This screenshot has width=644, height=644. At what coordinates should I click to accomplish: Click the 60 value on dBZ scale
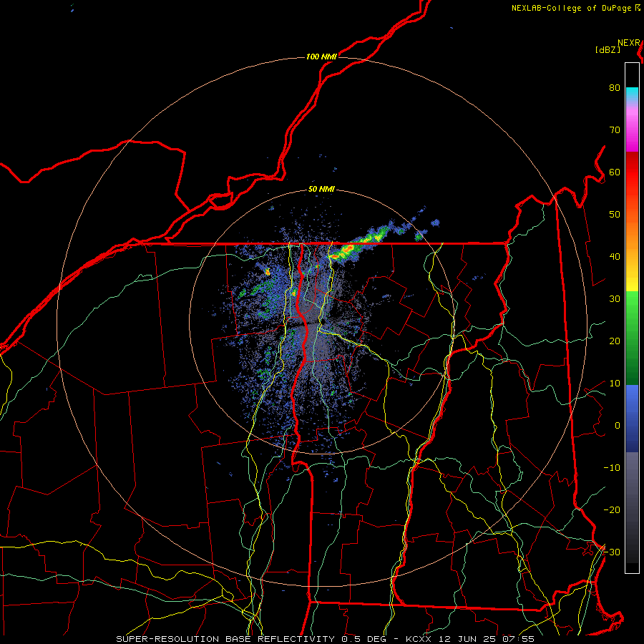click(x=615, y=172)
